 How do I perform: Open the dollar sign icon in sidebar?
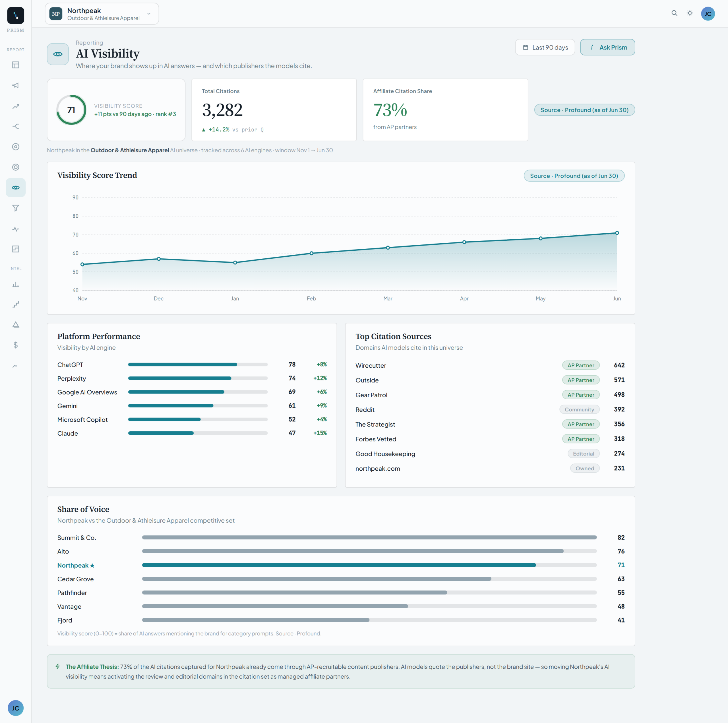pyautogui.click(x=15, y=345)
